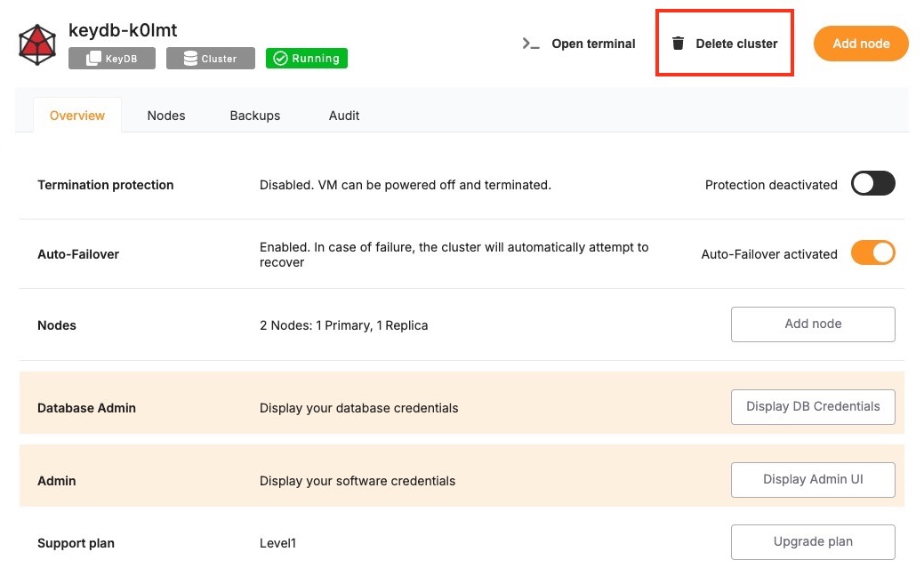Enable the Termination protection toggle
924x576 pixels.
pyautogui.click(x=872, y=184)
